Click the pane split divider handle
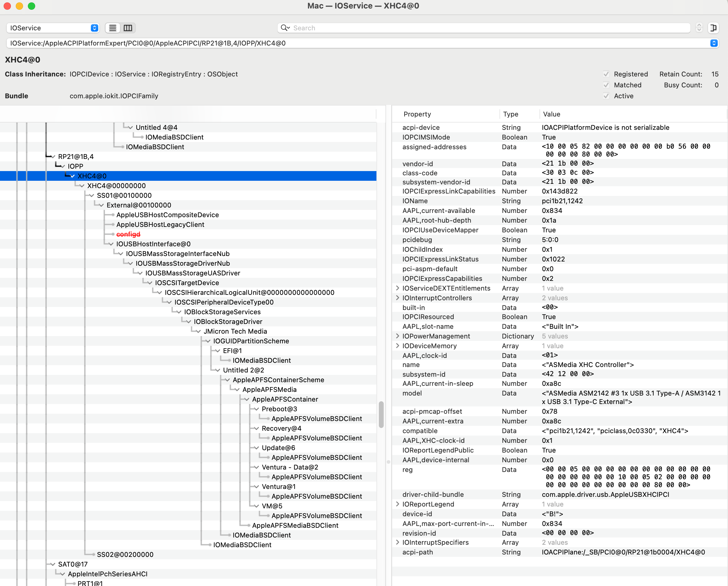Viewport: 728px width, 586px height. click(x=388, y=462)
